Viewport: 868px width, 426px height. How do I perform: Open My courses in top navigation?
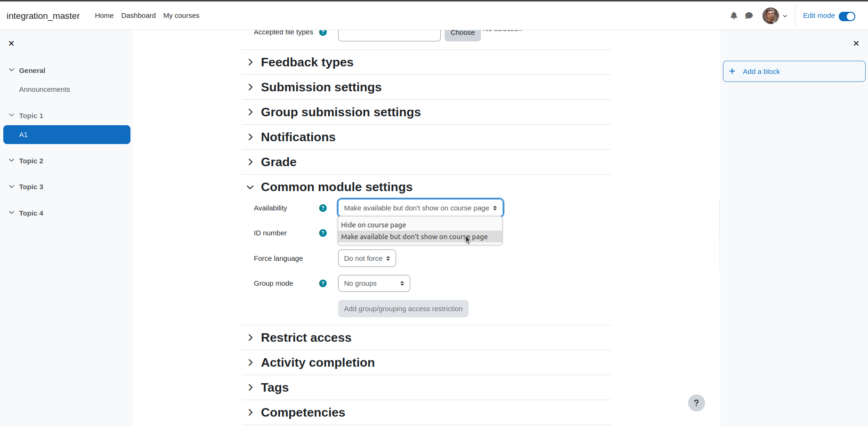(181, 16)
